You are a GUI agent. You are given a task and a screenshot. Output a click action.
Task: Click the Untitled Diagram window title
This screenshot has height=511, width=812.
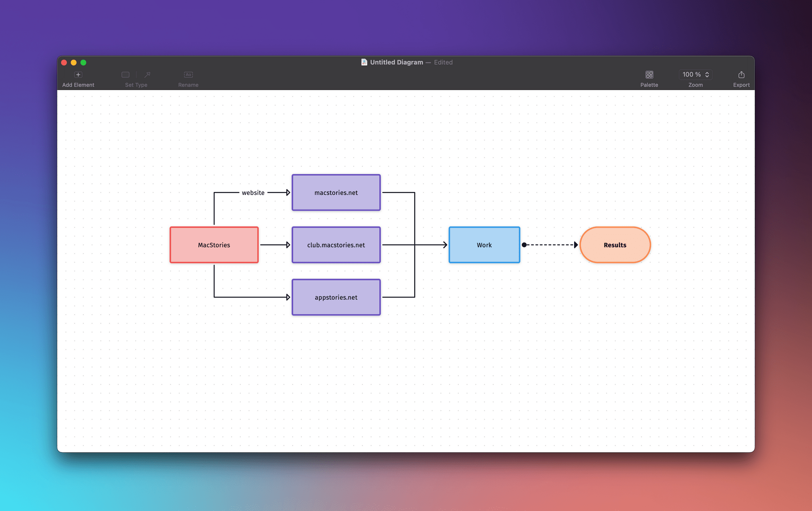(x=396, y=62)
